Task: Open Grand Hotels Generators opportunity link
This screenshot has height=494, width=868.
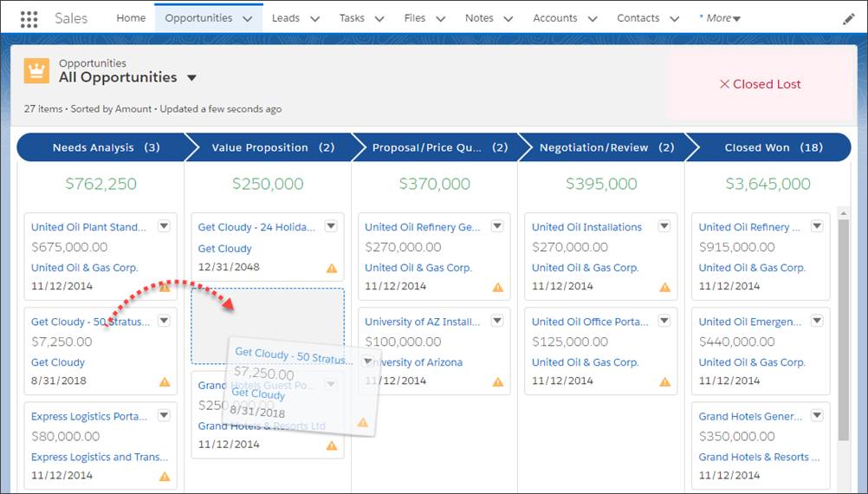Action: 750,417
